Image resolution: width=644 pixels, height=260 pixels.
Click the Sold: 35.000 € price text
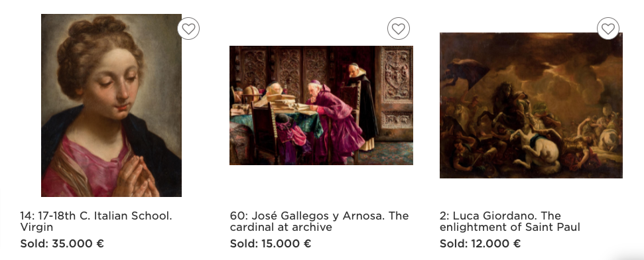62,243
